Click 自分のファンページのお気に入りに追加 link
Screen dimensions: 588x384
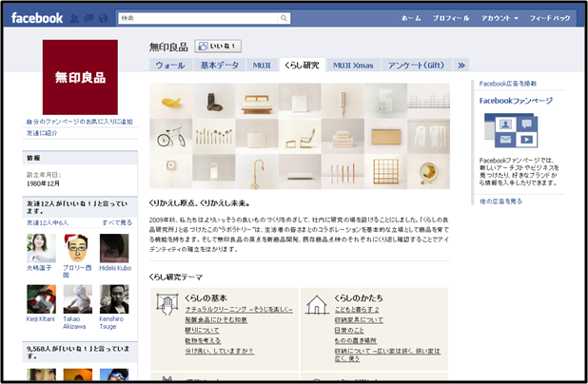[80, 122]
